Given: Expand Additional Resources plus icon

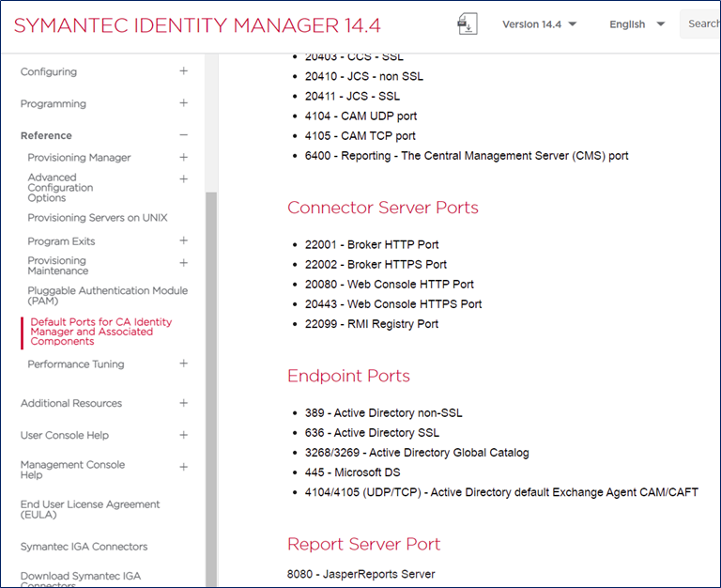Looking at the screenshot, I should pyautogui.click(x=183, y=403).
